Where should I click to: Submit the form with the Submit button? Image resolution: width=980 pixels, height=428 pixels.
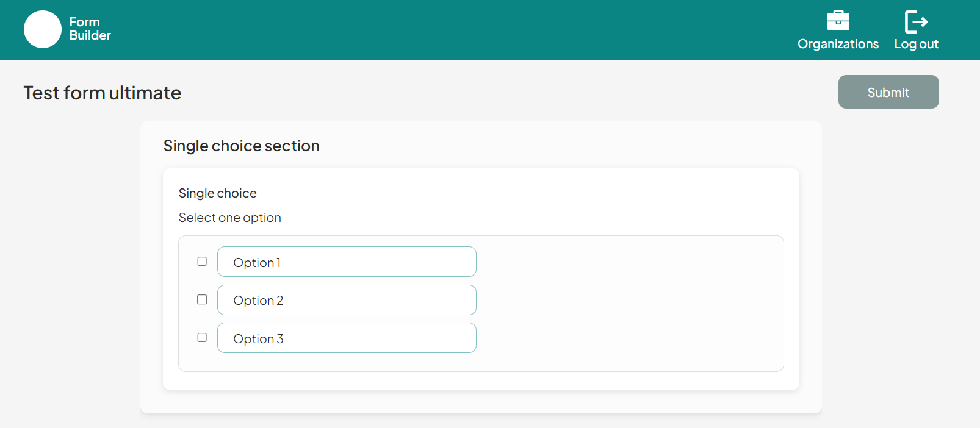(888, 92)
